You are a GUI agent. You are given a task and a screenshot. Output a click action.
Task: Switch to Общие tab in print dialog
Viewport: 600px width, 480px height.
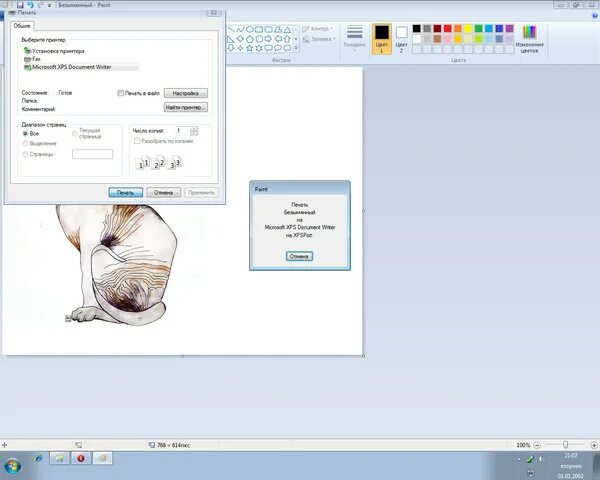pyautogui.click(x=22, y=26)
